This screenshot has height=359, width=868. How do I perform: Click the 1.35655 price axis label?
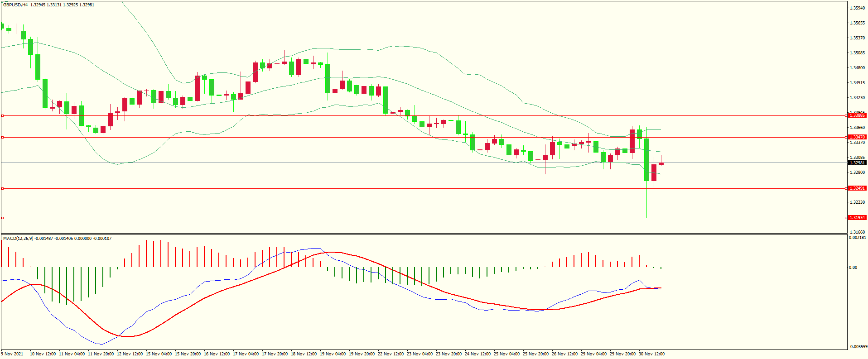858,23
